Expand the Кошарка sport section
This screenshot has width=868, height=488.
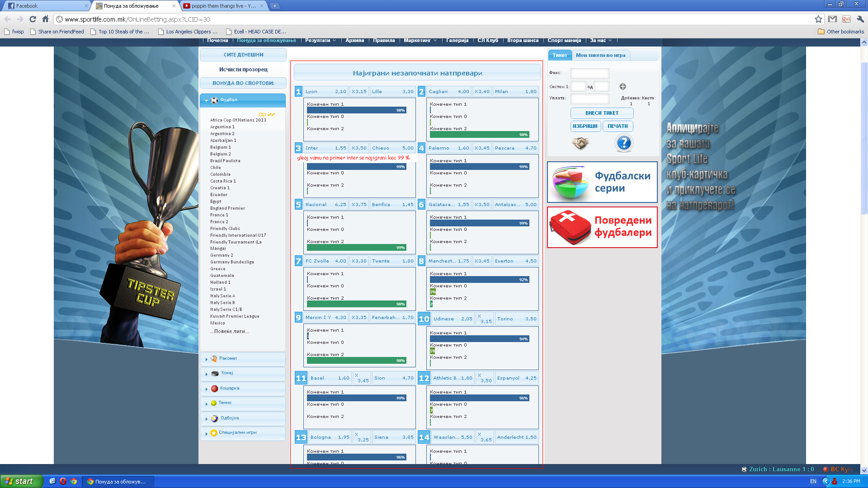click(207, 389)
